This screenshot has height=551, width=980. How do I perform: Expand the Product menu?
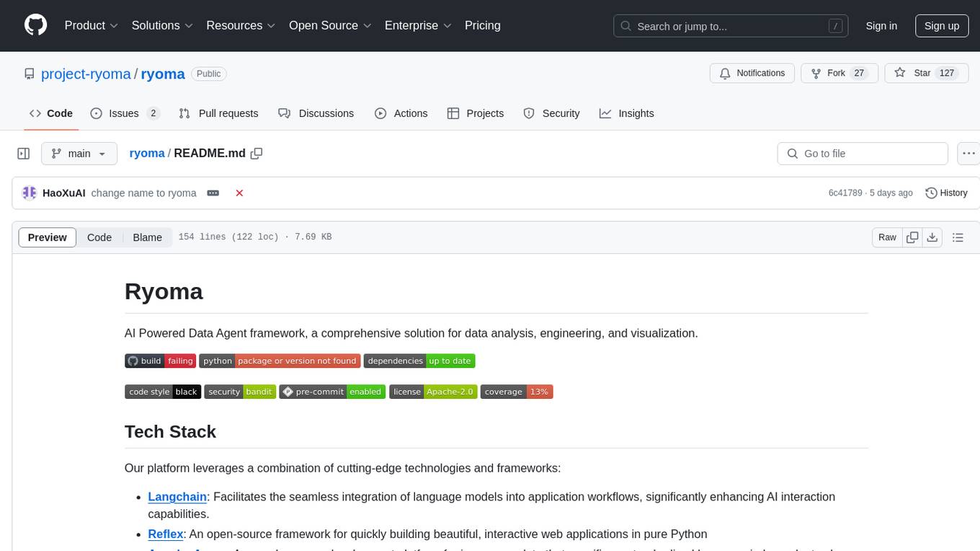(92, 25)
